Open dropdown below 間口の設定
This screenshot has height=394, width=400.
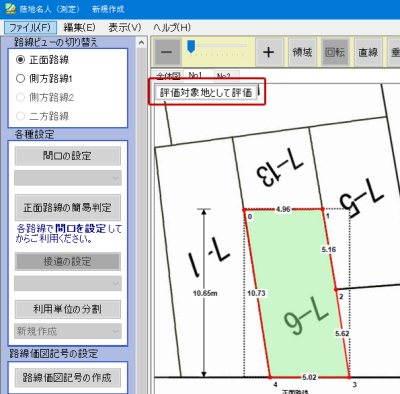click(68, 178)
